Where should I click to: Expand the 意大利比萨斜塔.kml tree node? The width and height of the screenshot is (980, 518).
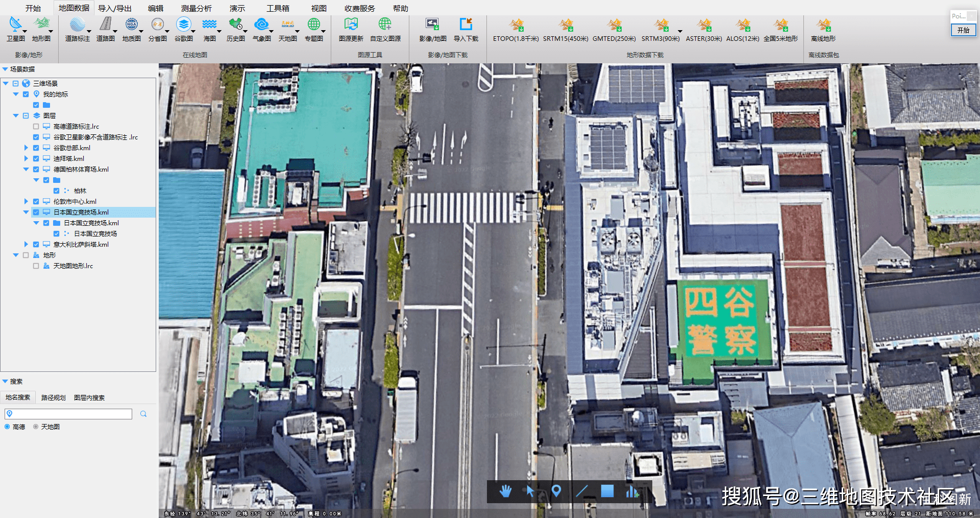click(26, 244)
